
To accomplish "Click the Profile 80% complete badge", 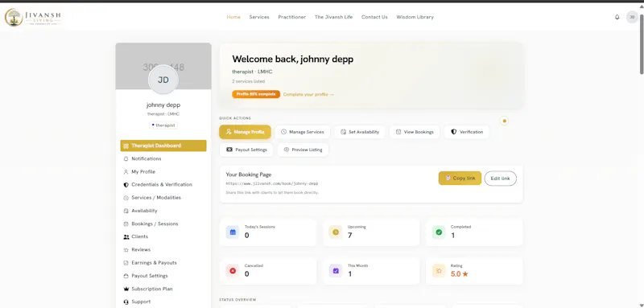I will (x=256, y=94).
